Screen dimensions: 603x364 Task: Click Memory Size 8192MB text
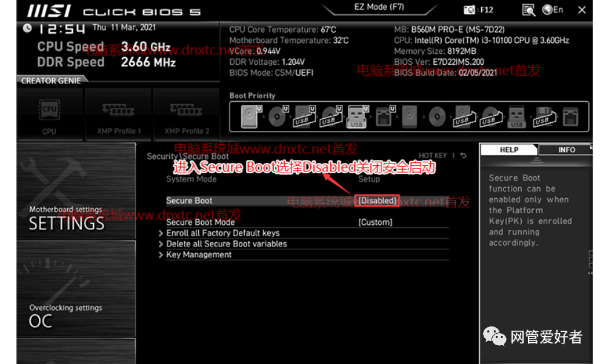(435, 51)
